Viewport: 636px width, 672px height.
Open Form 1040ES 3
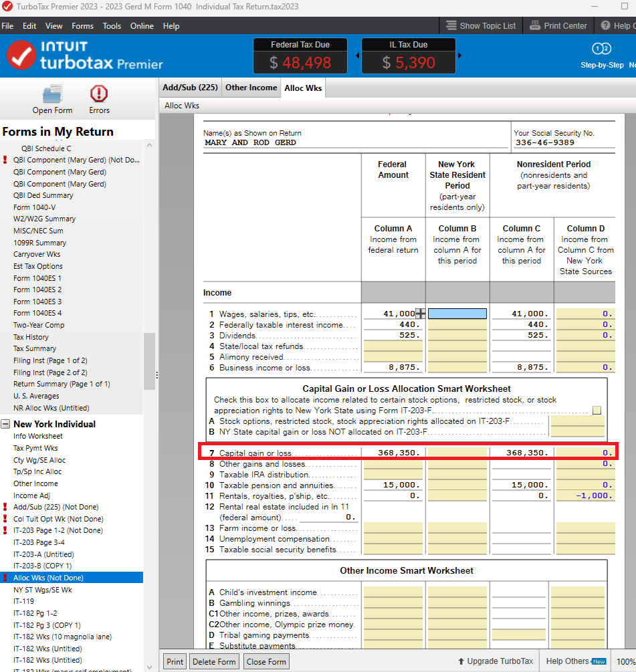pyautogui.click(x=37, y=302)
